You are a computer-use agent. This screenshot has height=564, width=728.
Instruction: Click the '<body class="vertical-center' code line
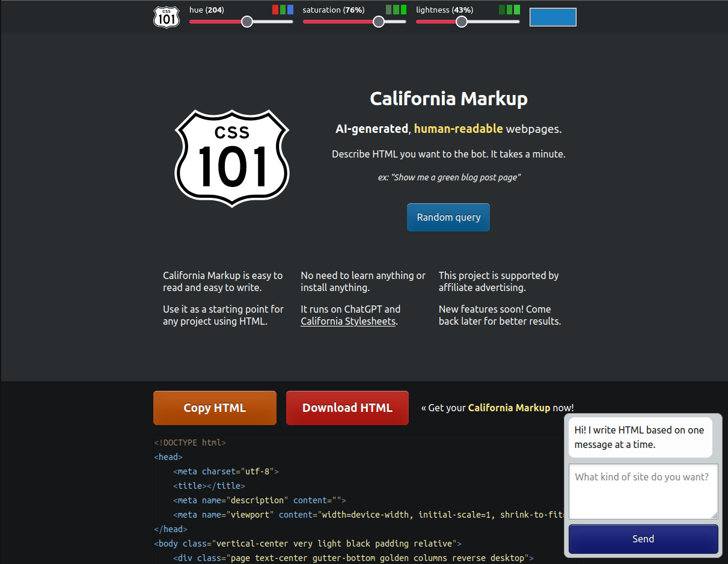pyautogui.click(x=308, y=544)
